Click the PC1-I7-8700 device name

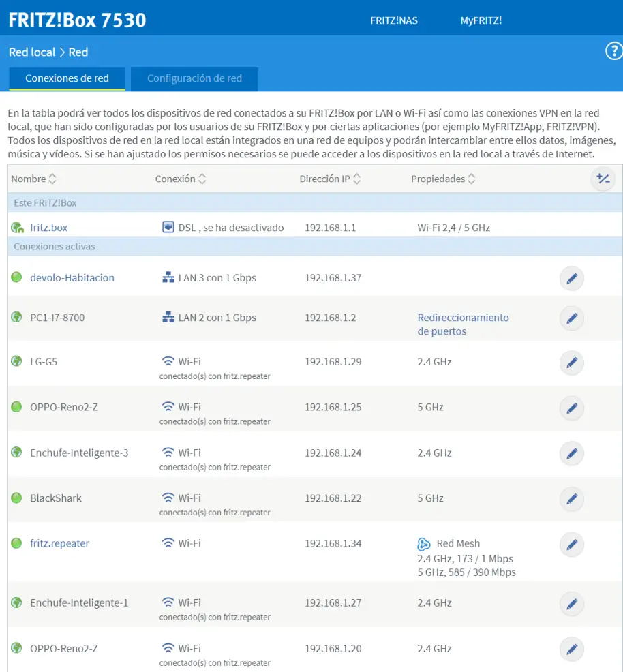click(x=57, y=318)
